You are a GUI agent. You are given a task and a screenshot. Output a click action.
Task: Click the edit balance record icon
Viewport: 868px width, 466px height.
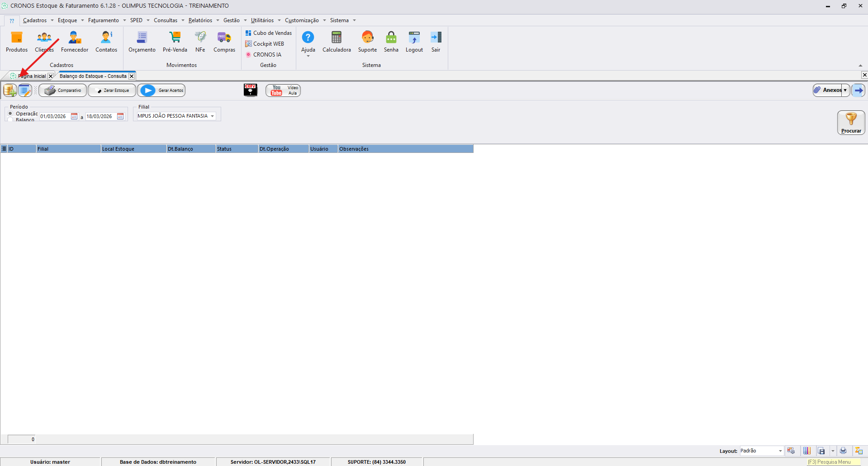25,90
